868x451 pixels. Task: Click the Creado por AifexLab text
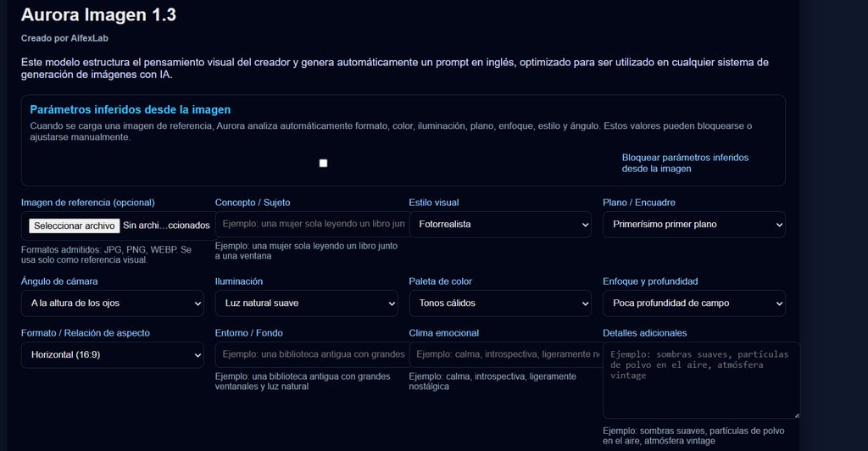tap(64, 38)
